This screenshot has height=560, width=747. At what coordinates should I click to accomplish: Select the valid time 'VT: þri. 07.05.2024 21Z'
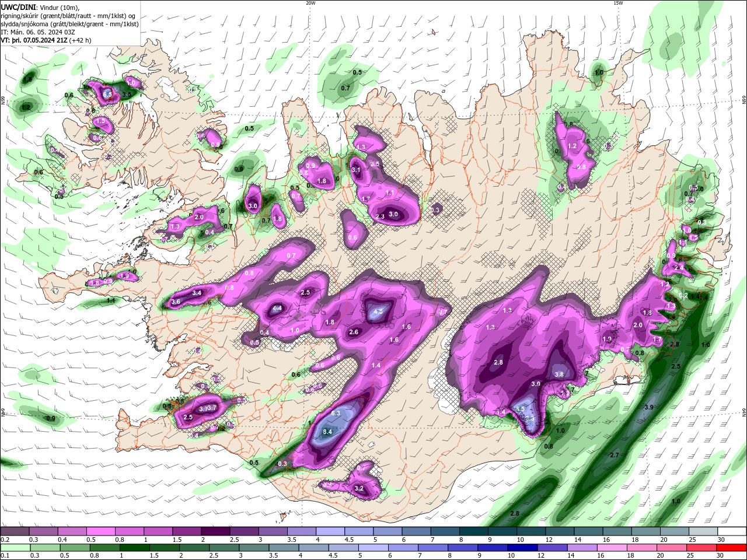34,40
